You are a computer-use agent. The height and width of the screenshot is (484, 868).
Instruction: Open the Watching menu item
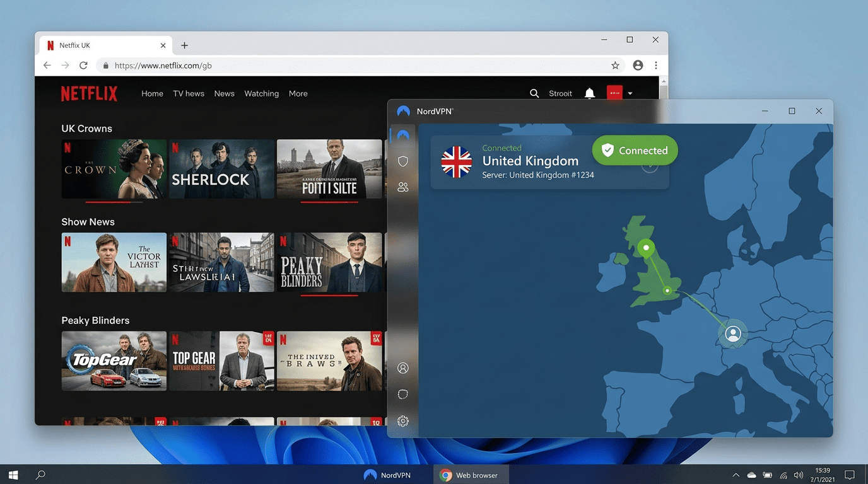click(x=261, y=93)
